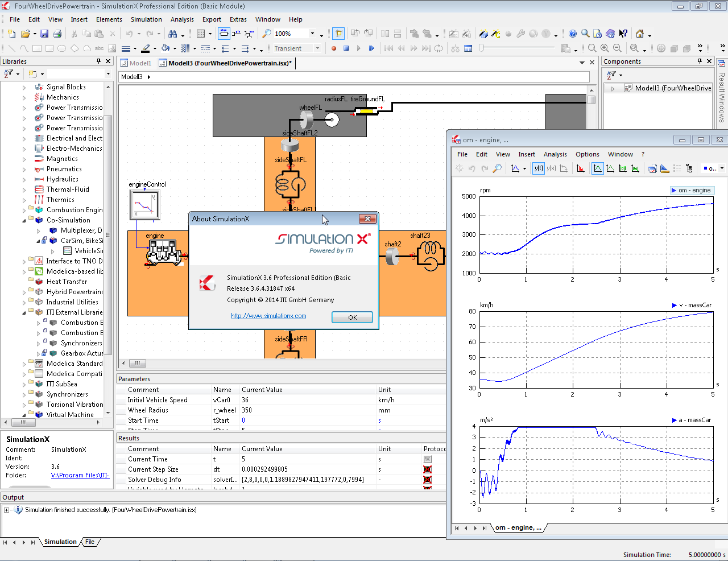The width and height of the screenshot is (728, 561).
Task: Click the New document icon
Action: [11, 34]
